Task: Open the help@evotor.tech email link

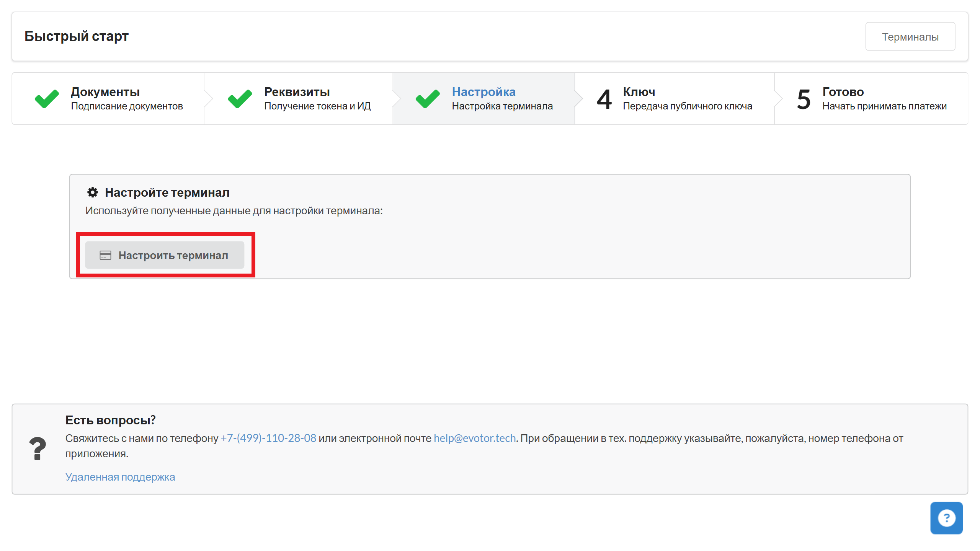Action: [x=475, y=438]
